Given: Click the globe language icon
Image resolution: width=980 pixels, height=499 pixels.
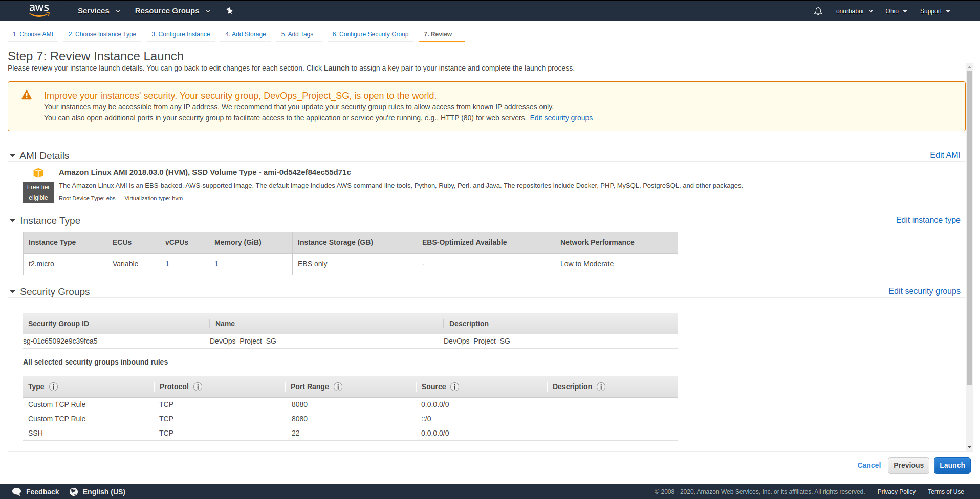Looking at the screenshot, I should [74, 492].
